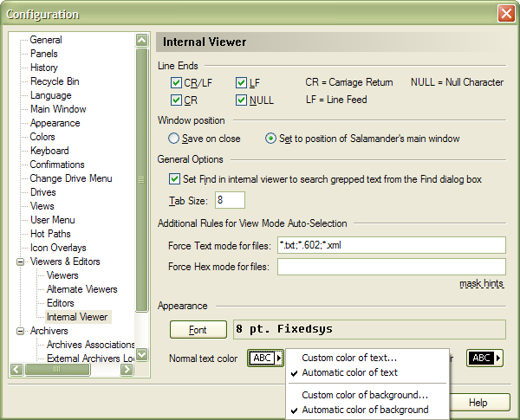
Task: Toggle the CR/LF line end checkbox
Action: coord(176,83)
